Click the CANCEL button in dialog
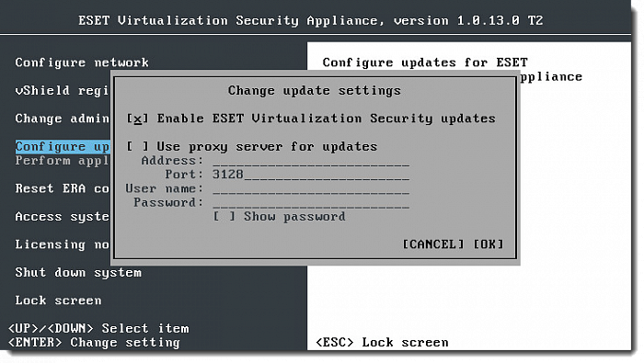This screenshot has width=644, height=363. [x=433, y=244]
